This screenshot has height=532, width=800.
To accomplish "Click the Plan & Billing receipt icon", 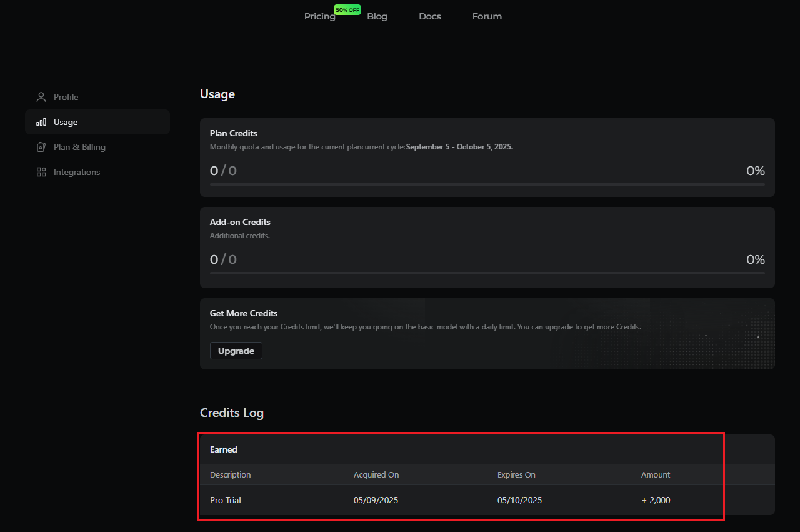I will click(x=41, y=148).
